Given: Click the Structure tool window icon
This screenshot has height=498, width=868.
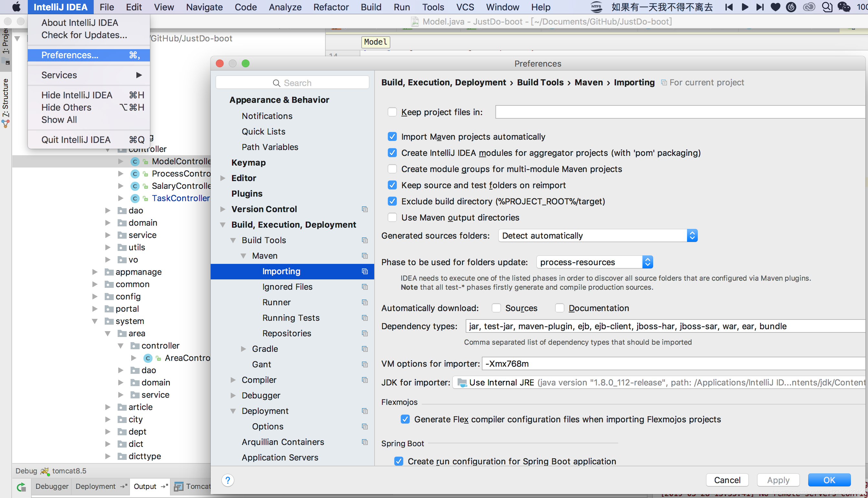Looking at the screenshot, I should 5,124.
